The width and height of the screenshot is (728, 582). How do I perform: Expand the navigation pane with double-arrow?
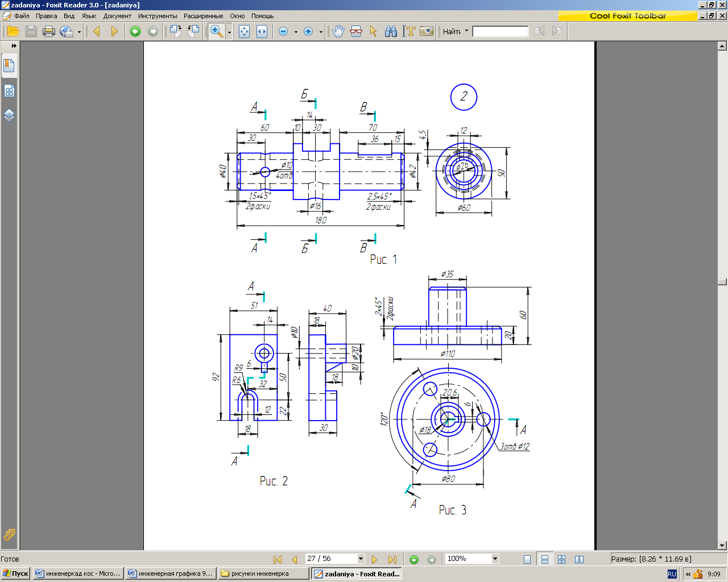(x=14, y=45)
